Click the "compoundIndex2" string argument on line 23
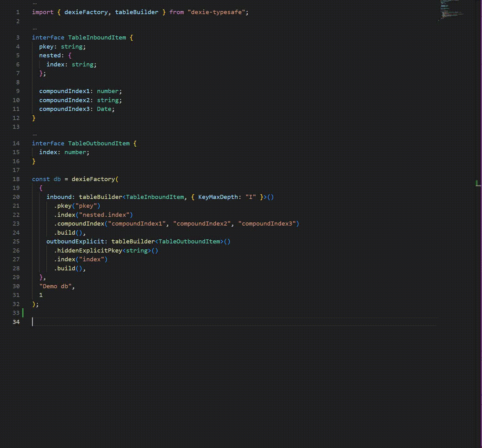This screenshot has height=448, width=482. coord(202,224)
